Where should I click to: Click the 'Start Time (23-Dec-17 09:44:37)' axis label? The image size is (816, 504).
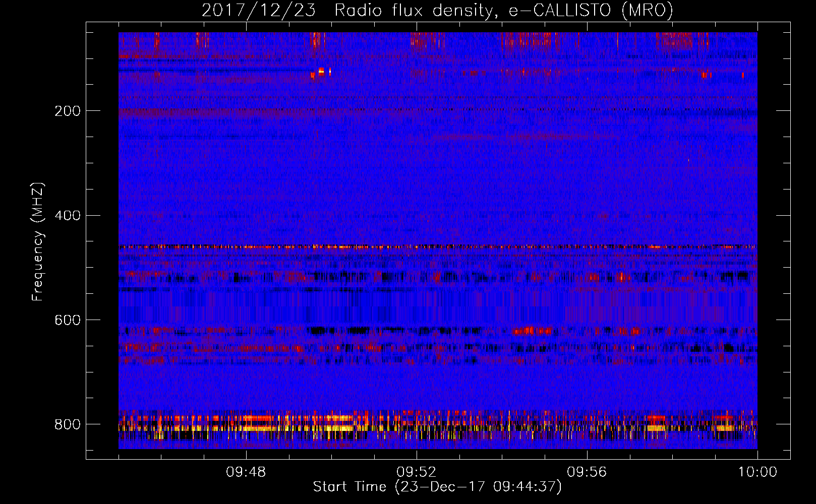coord(437,487)
